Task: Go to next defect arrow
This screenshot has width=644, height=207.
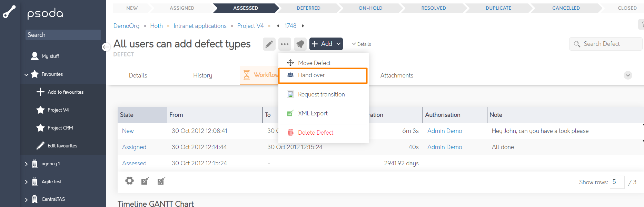Action: [303, 26]
